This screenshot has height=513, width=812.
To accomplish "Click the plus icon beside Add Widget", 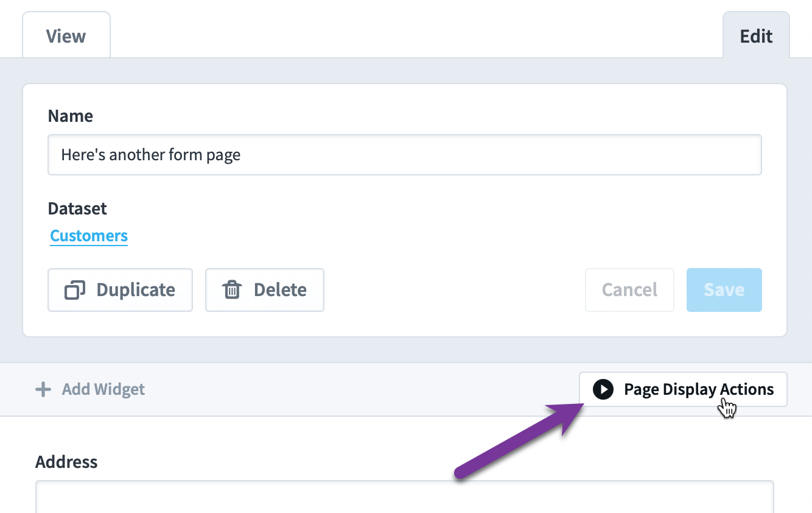I will [x=43, y=389].
